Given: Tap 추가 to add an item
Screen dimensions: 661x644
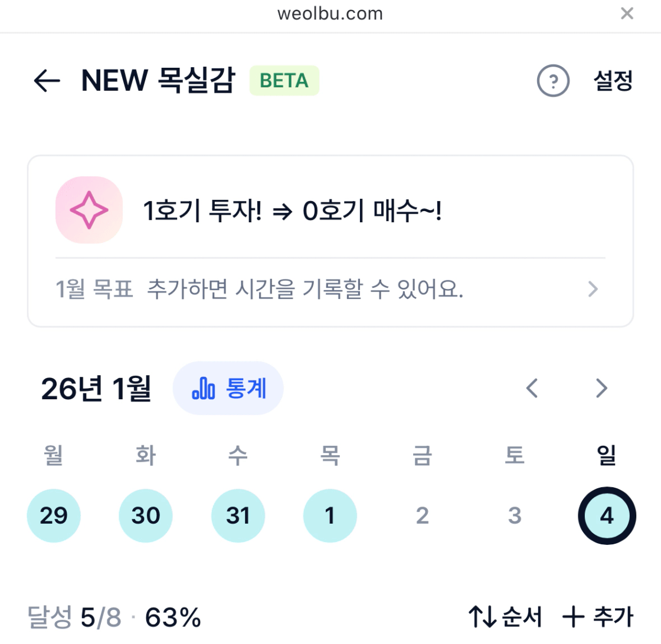Looking at the screenshot, I should tap(598, 617).
